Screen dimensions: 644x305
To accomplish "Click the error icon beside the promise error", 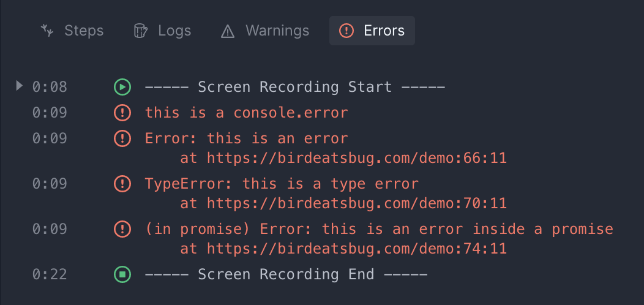I will click(122, 229).
